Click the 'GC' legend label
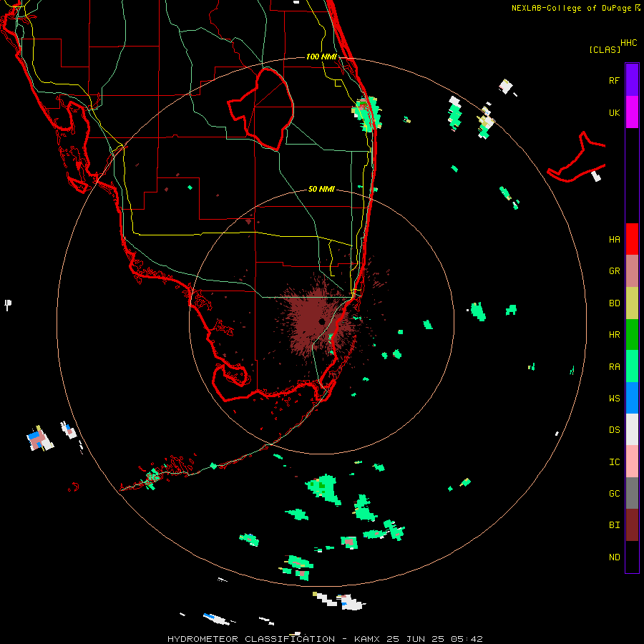 click(x=614, y=494)
